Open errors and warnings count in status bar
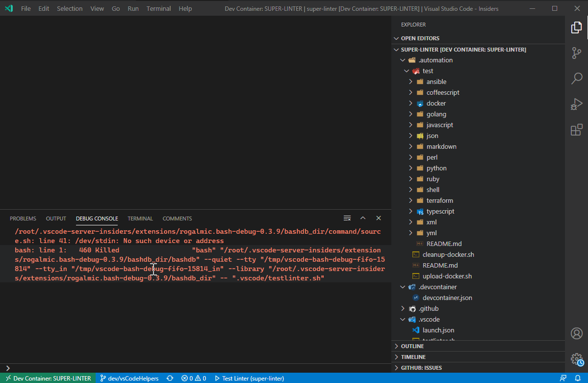The height and width of the screenshot is (383, 588). coord(194,378)
